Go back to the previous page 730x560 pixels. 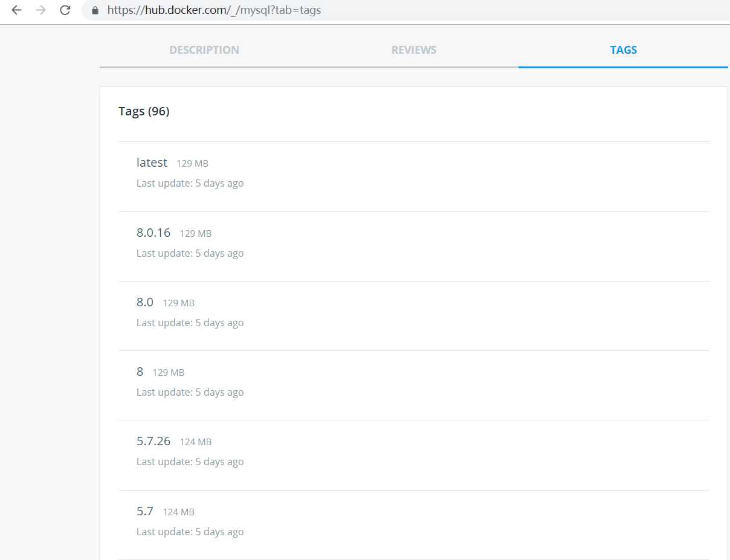16,10
